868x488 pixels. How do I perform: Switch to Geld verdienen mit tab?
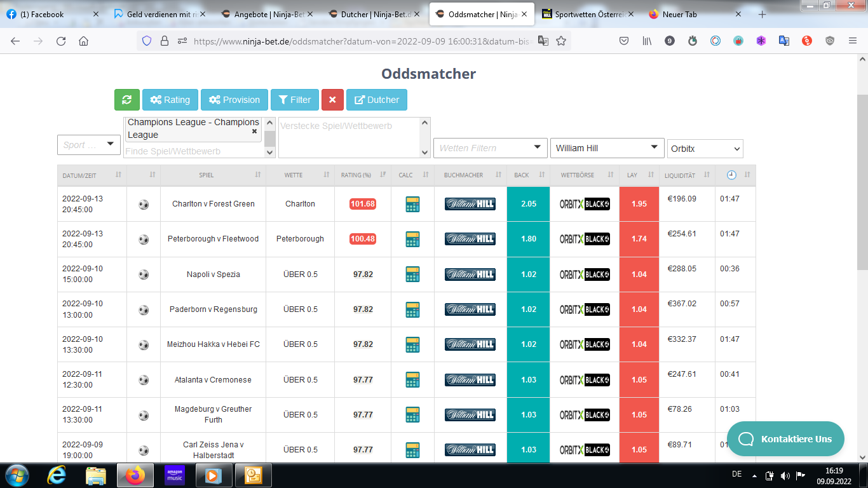[x=161, y=14]
